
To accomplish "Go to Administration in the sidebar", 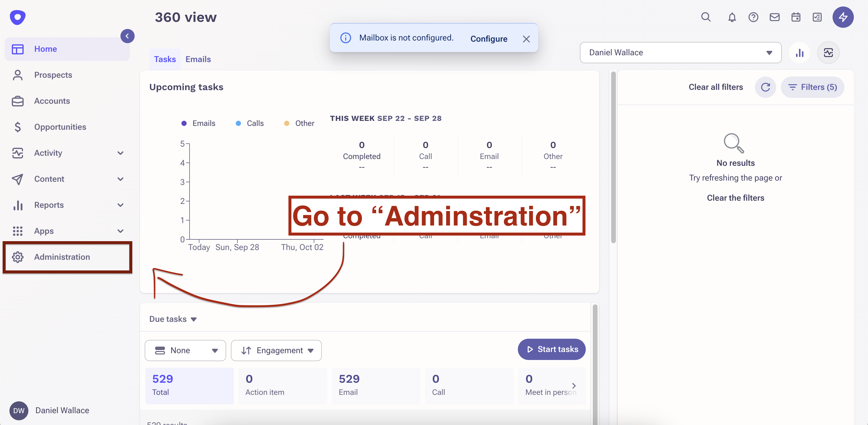I will (62, 257).
